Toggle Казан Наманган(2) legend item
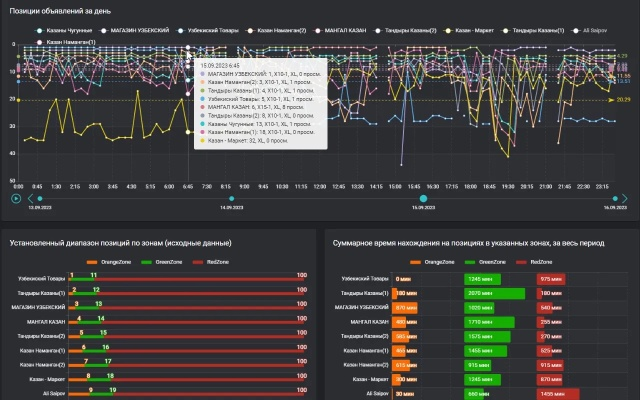Image resolution: width=640 pixels, height=400 pixels. click(281, 31)
